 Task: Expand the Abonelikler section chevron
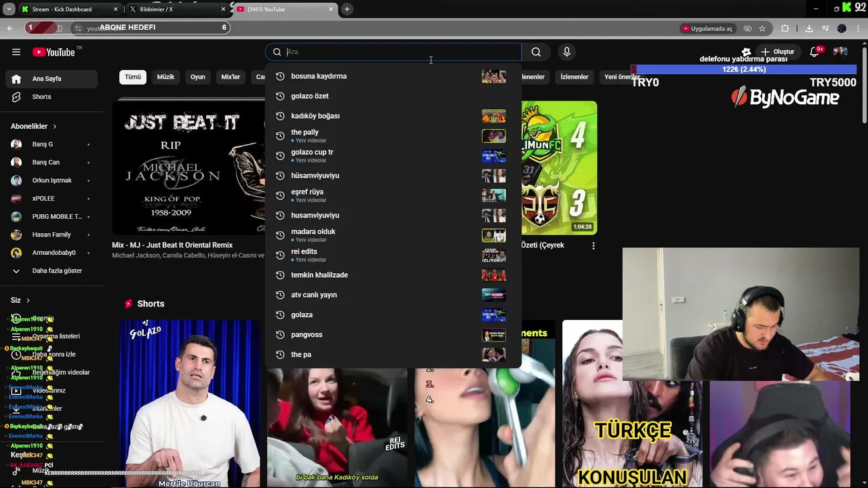pyautogui.click(x=55, y=127)
